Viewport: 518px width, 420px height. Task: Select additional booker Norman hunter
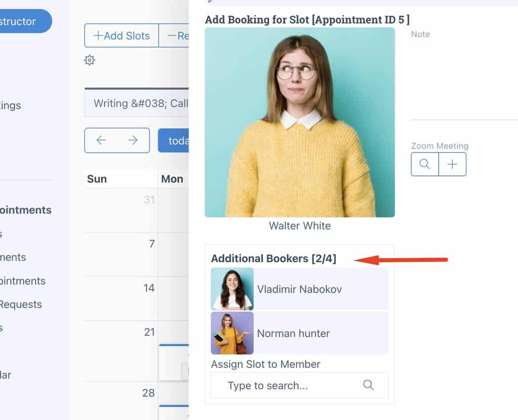[299, 333]
